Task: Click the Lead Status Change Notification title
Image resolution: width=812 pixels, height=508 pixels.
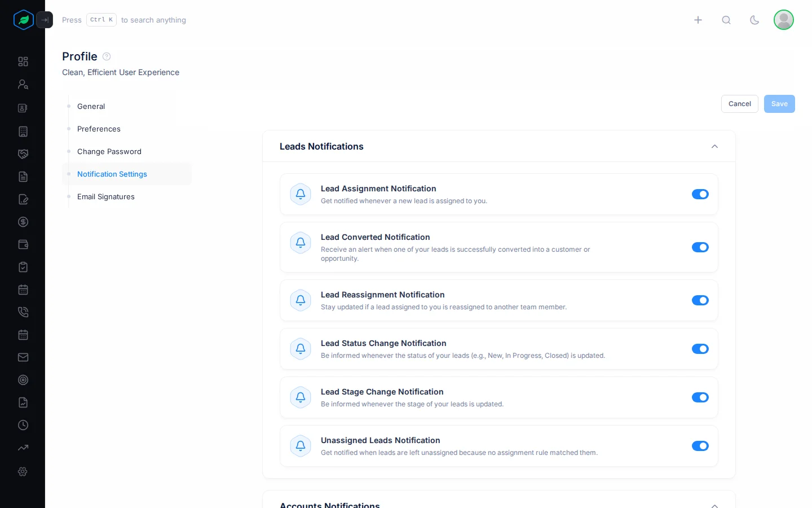Action: pyautogui.click(x=383, y=343)
